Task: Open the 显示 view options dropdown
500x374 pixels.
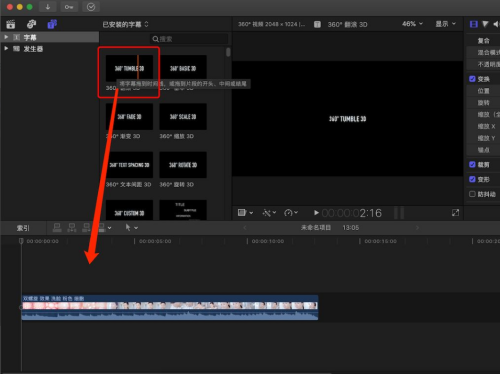Action: click(445, 24)
